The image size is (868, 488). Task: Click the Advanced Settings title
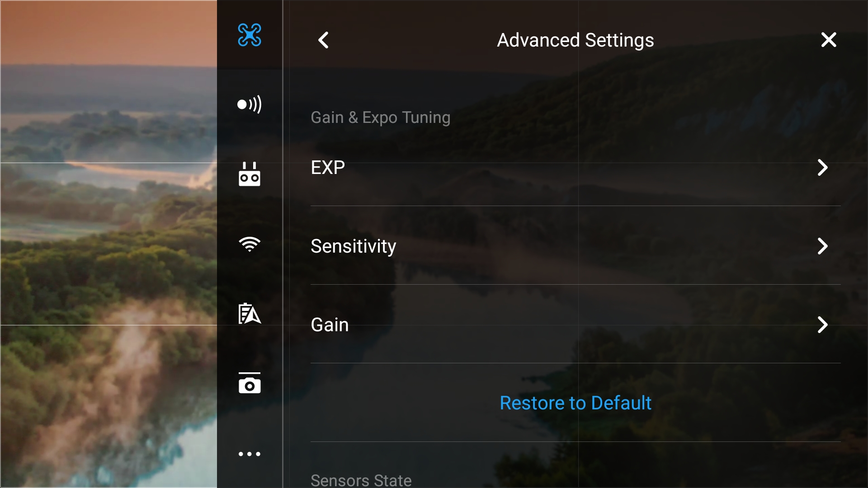pyautogui.click(x=576, y=40)
